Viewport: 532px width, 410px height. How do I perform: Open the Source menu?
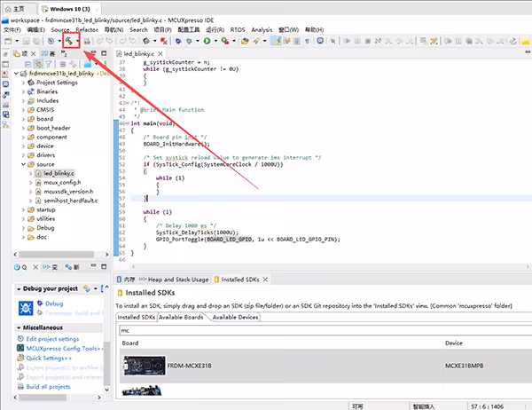pos(60,30)
